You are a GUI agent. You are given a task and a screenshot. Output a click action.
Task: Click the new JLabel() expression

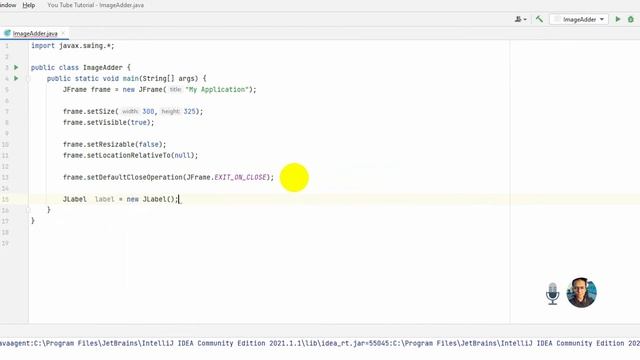click(151, 199)
